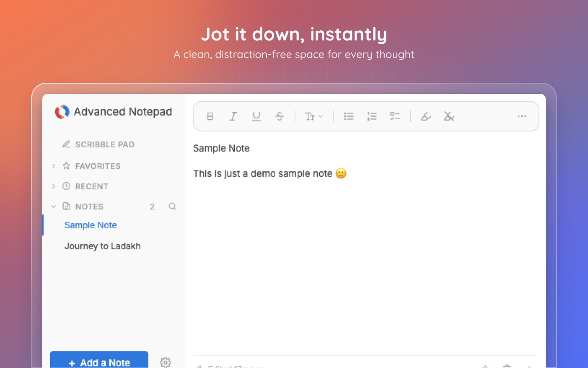Expand the Recent section chevron
588x368 pixels.
[x=54, y=186]
